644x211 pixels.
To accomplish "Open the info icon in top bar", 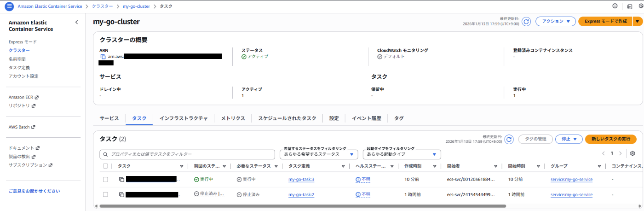I will 615,6.
